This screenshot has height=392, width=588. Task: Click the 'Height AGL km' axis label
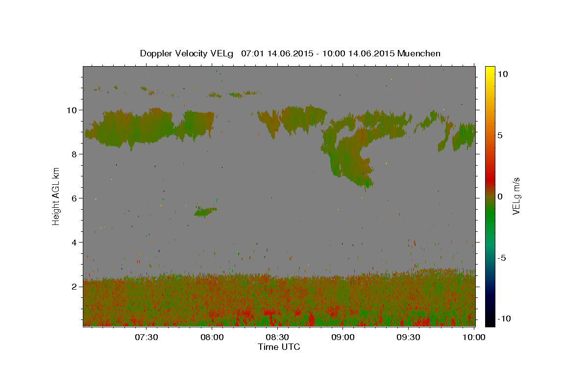point(56,196)
